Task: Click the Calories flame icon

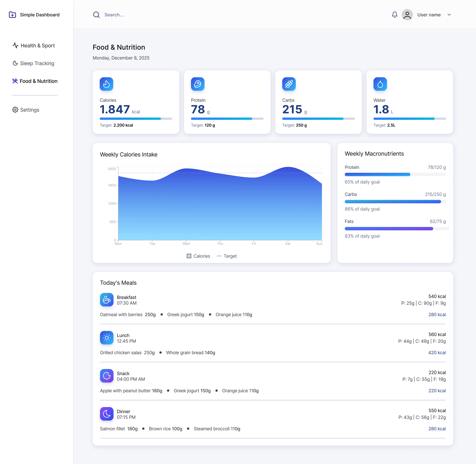Action: pos(106,84)
